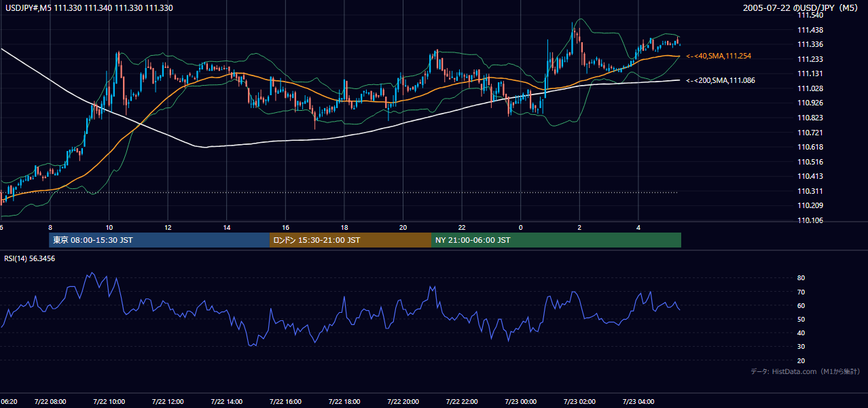
Task: Click the 7/22 20:00 time label
Action: [403, 402]
